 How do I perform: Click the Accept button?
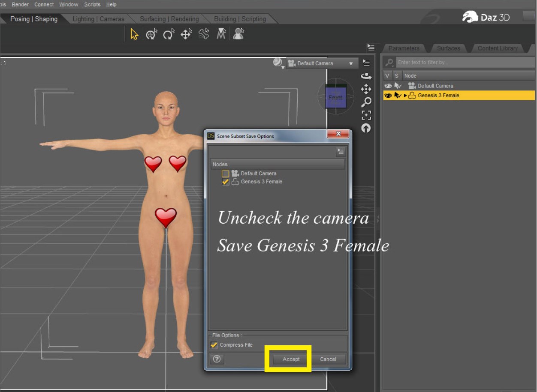291,359
